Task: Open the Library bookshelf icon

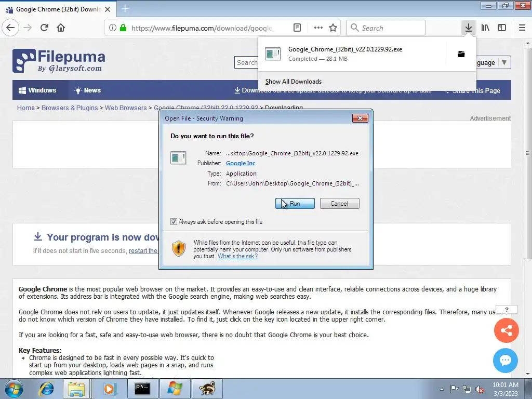Action: pyautogui.click(x=486, y=28)
